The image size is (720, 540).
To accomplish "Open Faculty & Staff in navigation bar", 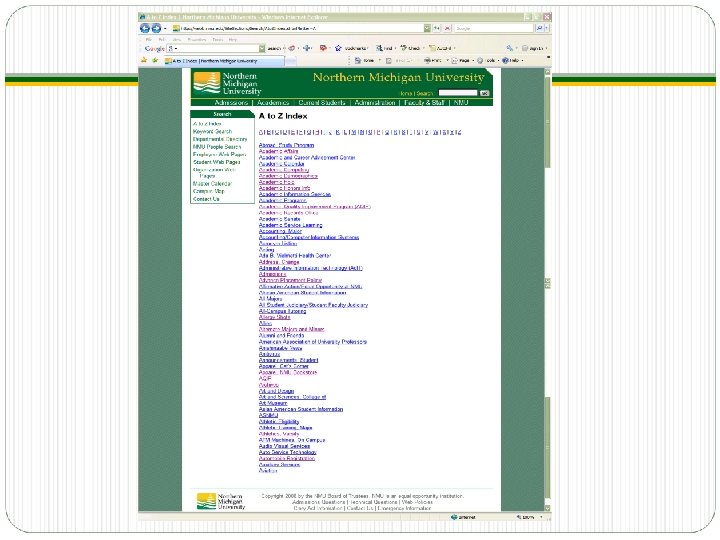I will coord(424,102).
